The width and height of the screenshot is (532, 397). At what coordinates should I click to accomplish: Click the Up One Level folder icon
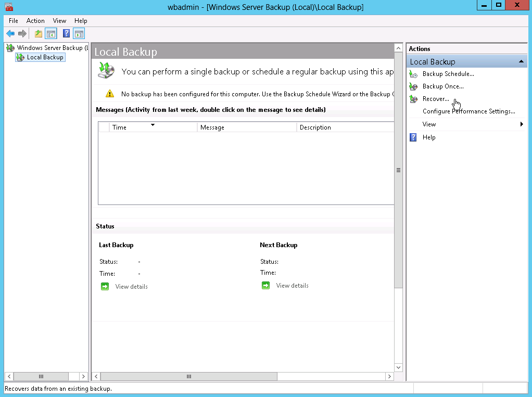click(x=38, y=34)
